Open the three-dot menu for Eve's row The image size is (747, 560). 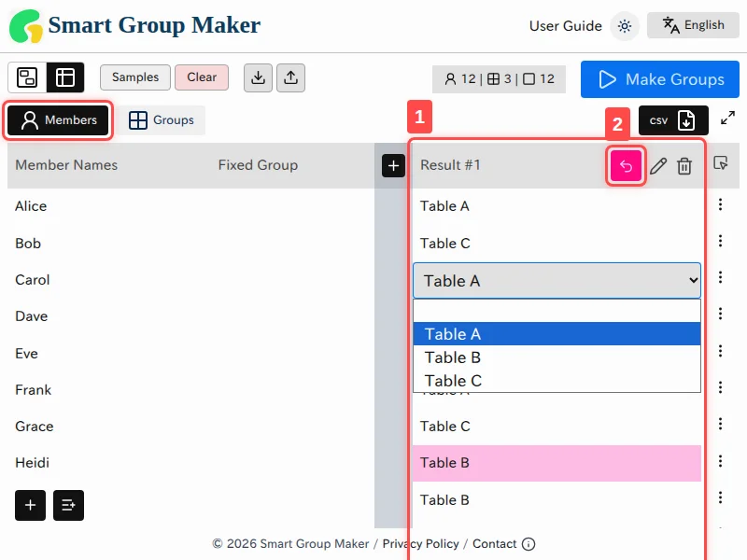pos(720,351)
